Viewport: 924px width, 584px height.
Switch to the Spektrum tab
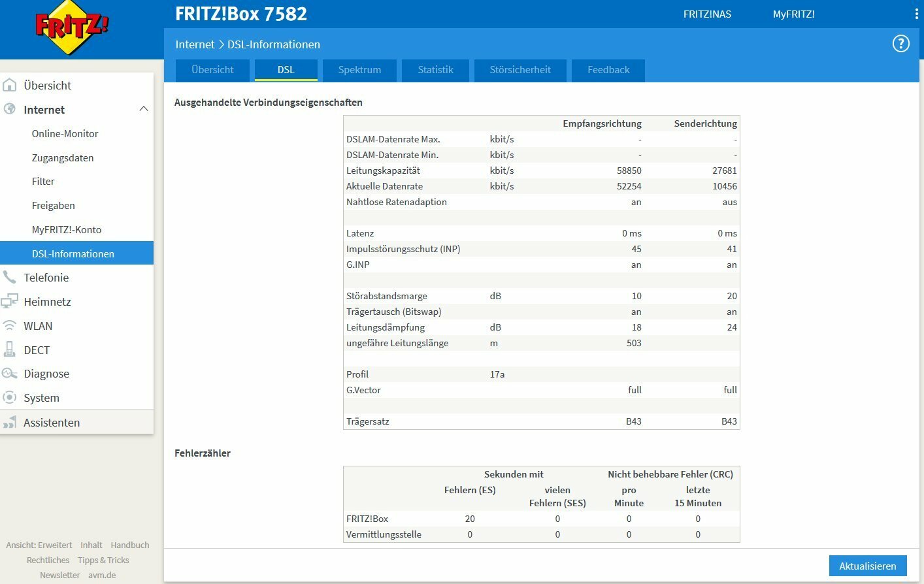click(359, 70)
